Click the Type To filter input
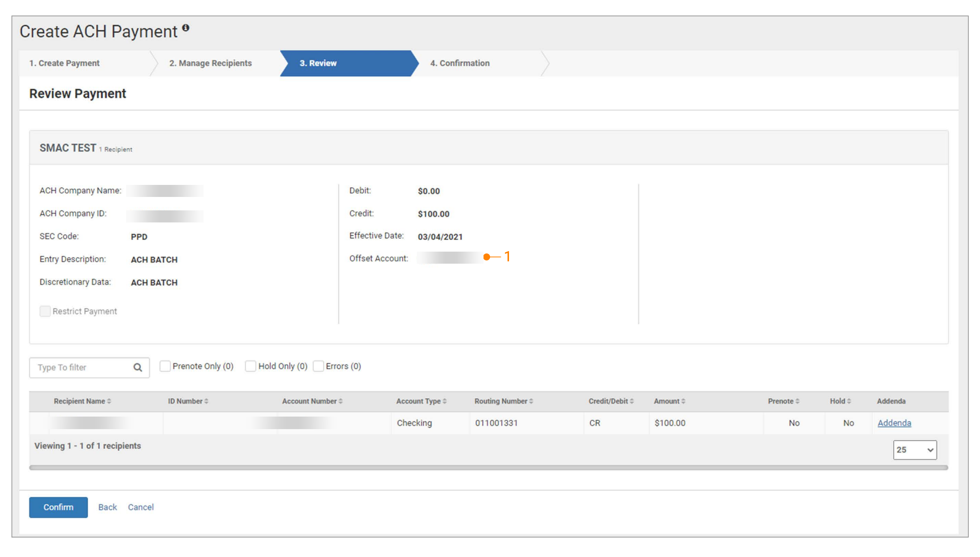 pyautogui.click(x=81, y=367)
